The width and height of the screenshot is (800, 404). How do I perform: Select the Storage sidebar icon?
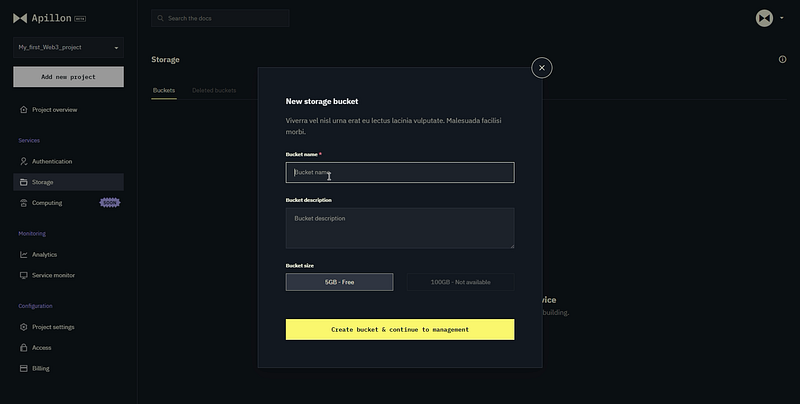tap(23, 182)
